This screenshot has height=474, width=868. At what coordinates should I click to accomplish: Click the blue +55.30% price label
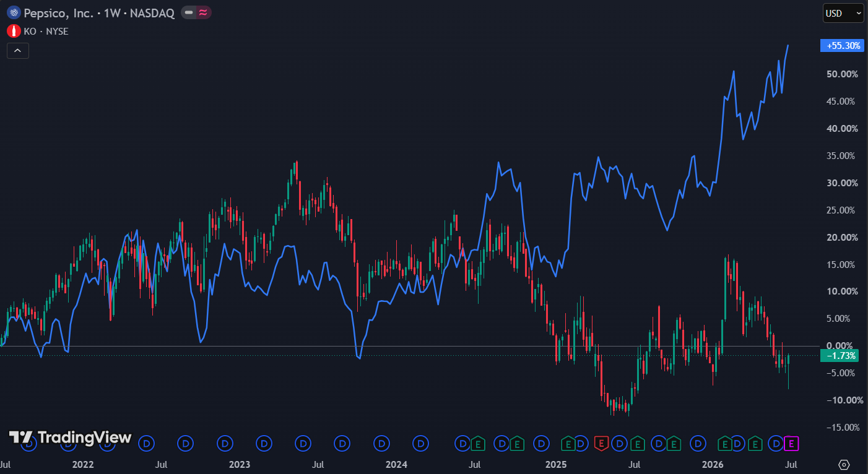pos(841,45)
